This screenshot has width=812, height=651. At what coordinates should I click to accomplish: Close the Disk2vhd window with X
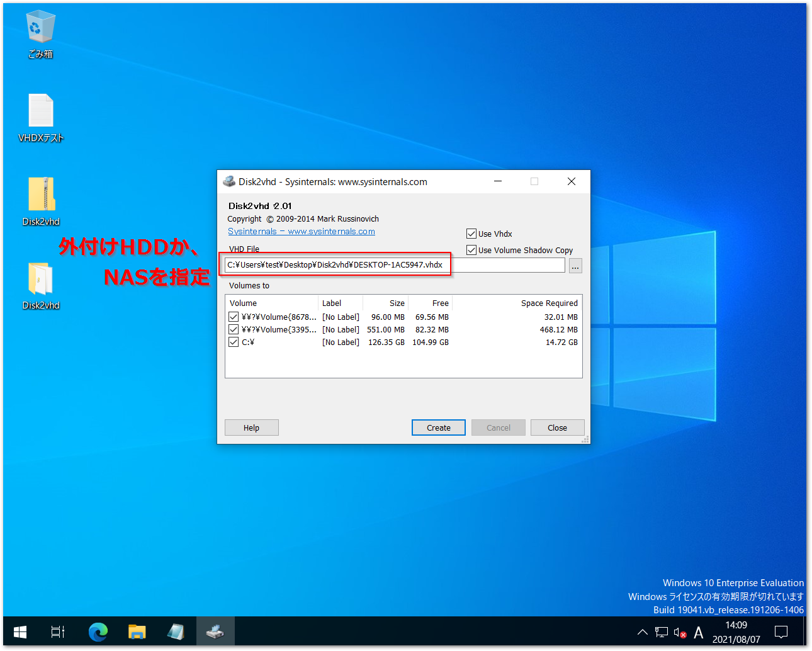[x=572, y=181]
